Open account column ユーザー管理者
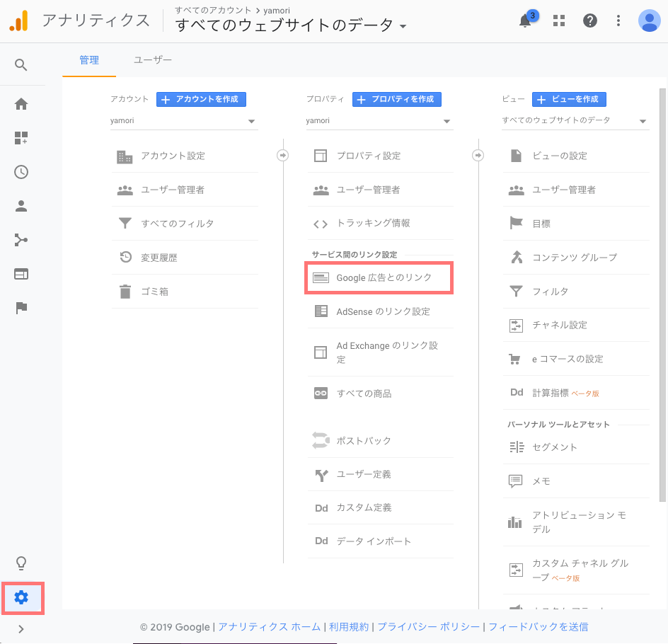The width and height of the screenshot is (668, 644). coord(185,190)
